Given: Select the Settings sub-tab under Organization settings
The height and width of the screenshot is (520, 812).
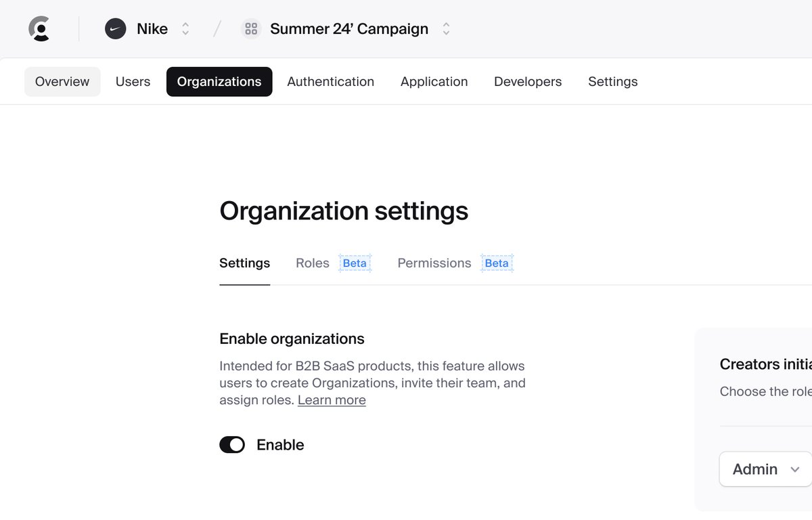Looking at the screenshot, I should click(x=245, y=263).
